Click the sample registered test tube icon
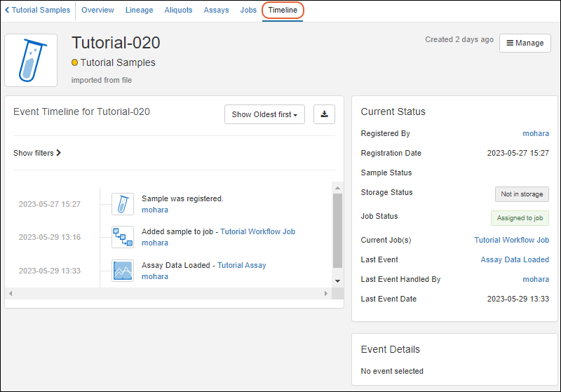561x392 pixels. (122, 204)
